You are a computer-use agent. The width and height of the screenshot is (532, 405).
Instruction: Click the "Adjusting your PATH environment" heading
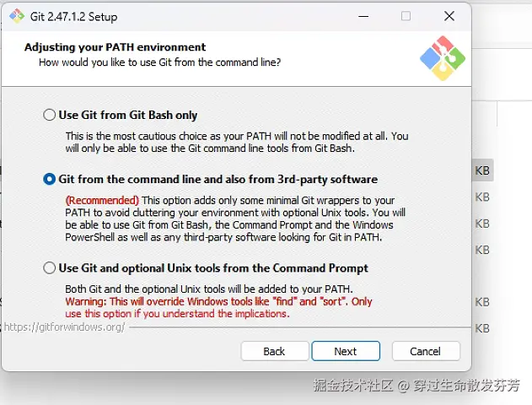coord(115,47)
